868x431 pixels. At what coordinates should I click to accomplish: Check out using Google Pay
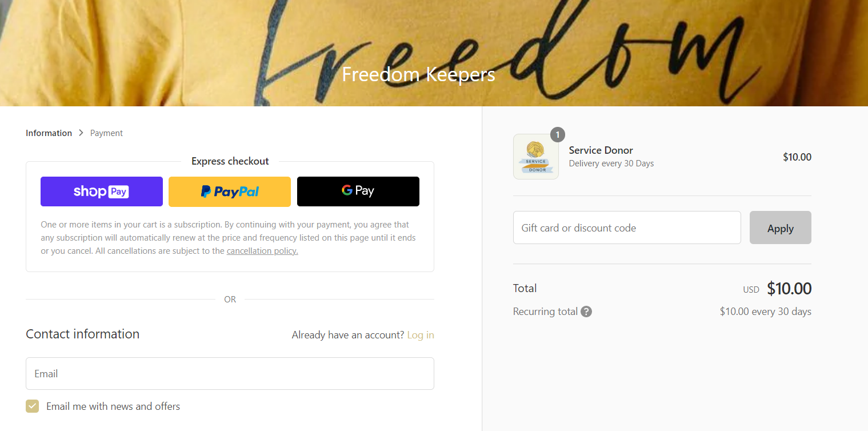(358, 191)
